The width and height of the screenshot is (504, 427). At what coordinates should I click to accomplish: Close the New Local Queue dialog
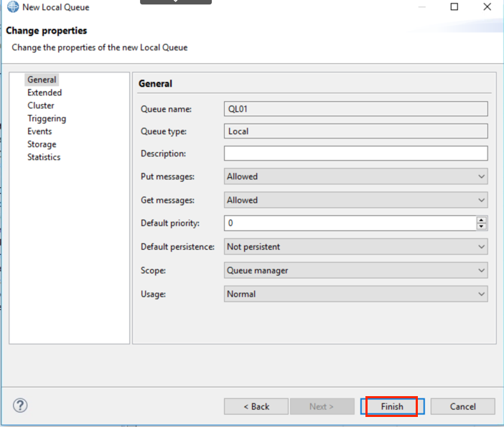[487, 6]
